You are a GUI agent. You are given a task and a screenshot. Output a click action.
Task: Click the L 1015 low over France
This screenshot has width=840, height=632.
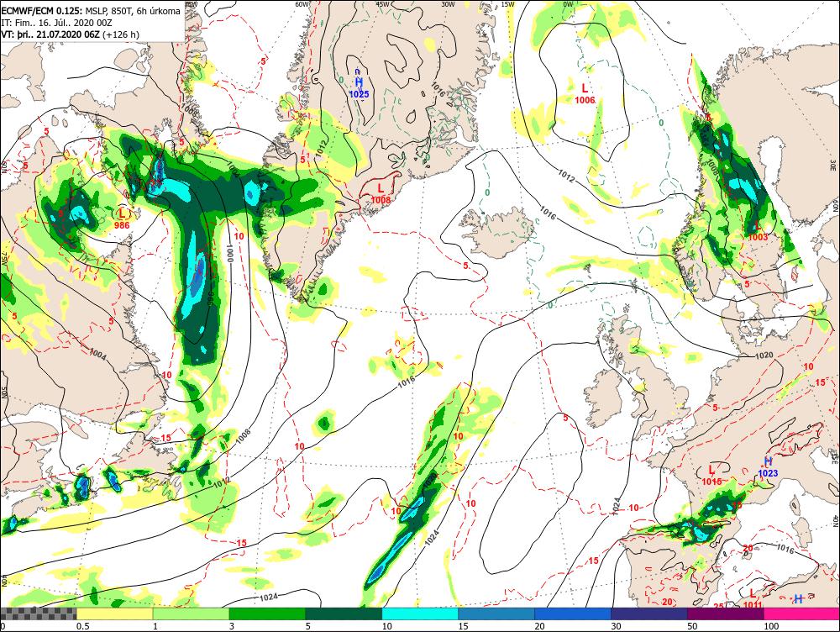pos(712,476)
